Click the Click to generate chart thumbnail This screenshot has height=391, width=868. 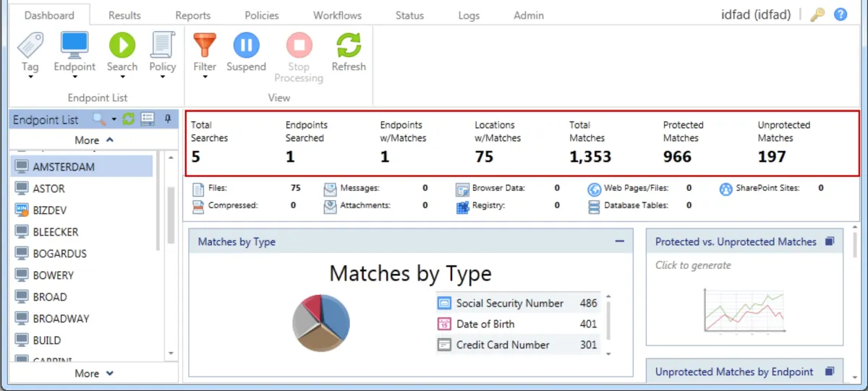coord(745,310)
